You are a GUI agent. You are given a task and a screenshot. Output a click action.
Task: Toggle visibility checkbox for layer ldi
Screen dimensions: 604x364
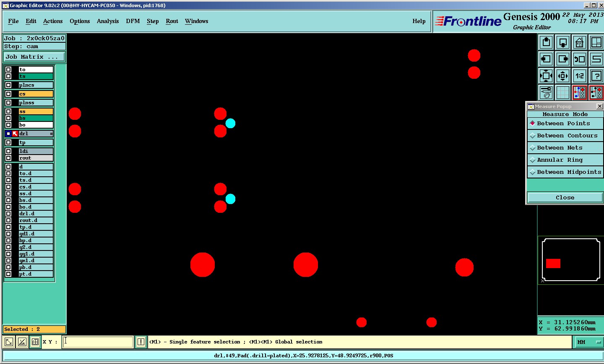8,151
